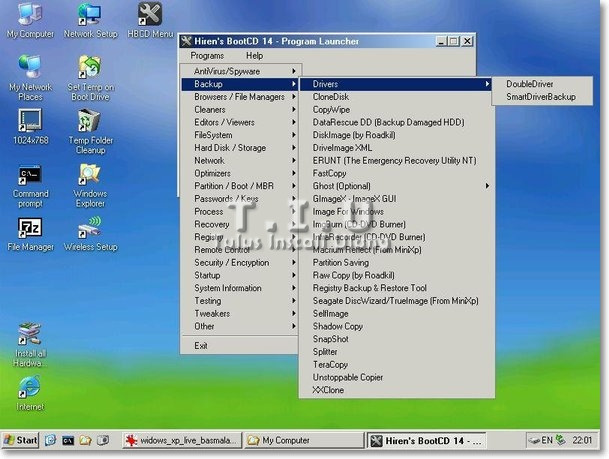609x459 pixels.
Task: Open the Tweakers submenu
Action: click(x=240, y=314)
